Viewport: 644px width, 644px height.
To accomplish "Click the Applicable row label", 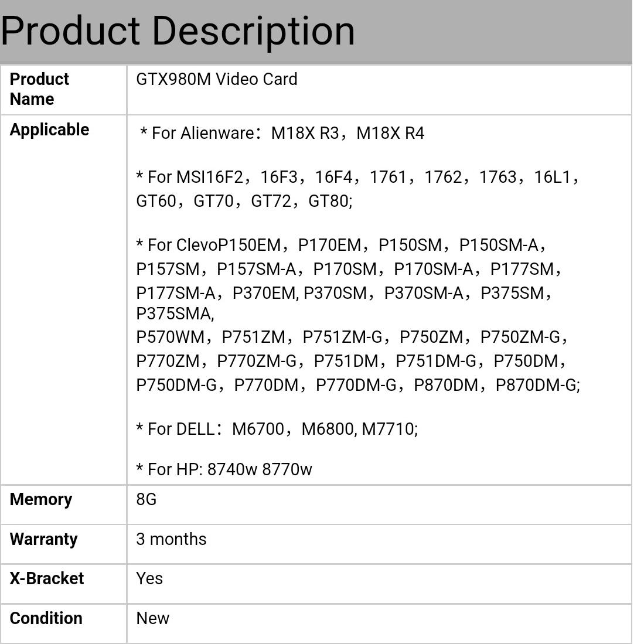I will coord(49,130).
